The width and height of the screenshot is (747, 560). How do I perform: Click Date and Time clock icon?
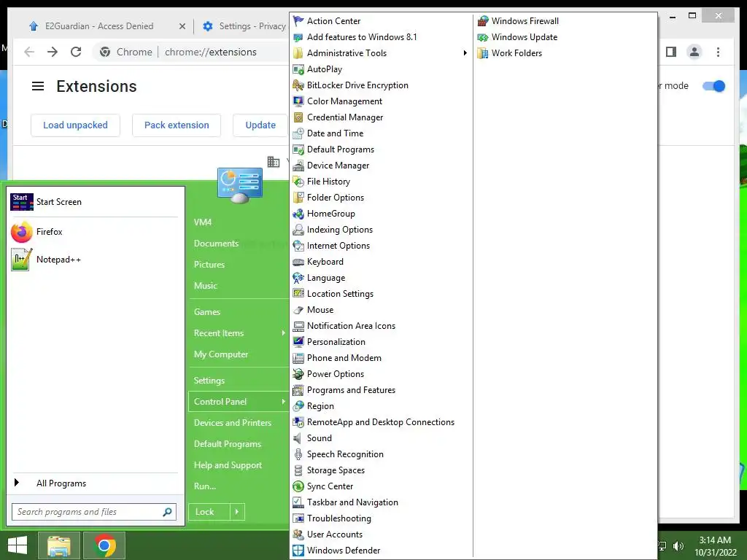coord(298,133)
